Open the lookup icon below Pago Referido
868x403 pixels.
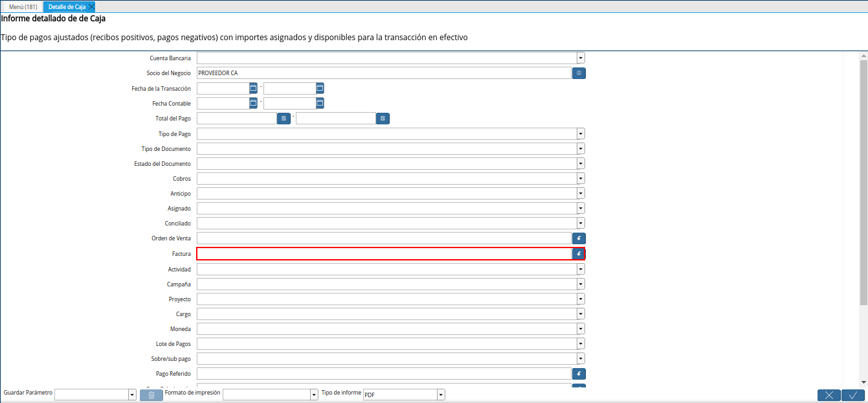coord(578,386)
